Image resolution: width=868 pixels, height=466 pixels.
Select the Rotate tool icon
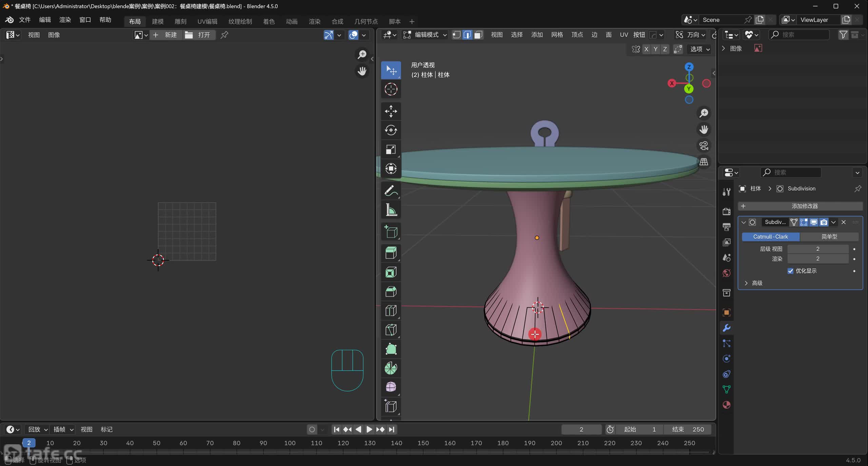coord(391,130)
